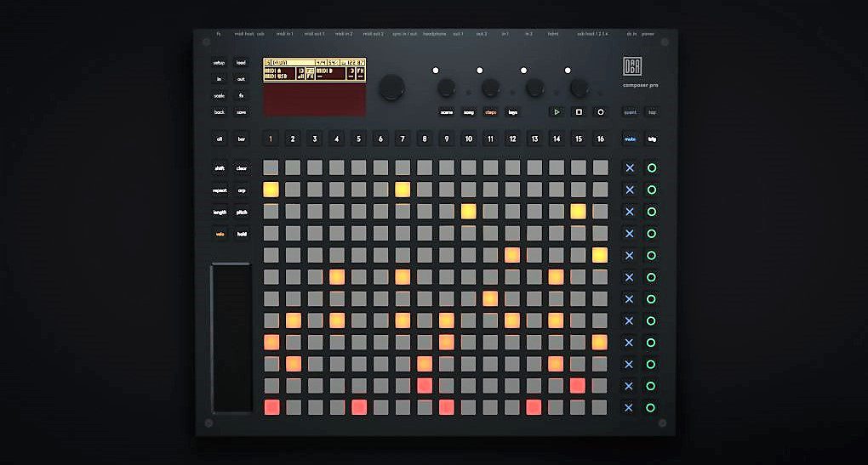868x465 pixels.
Task: Open the load function
Action: 241,63
